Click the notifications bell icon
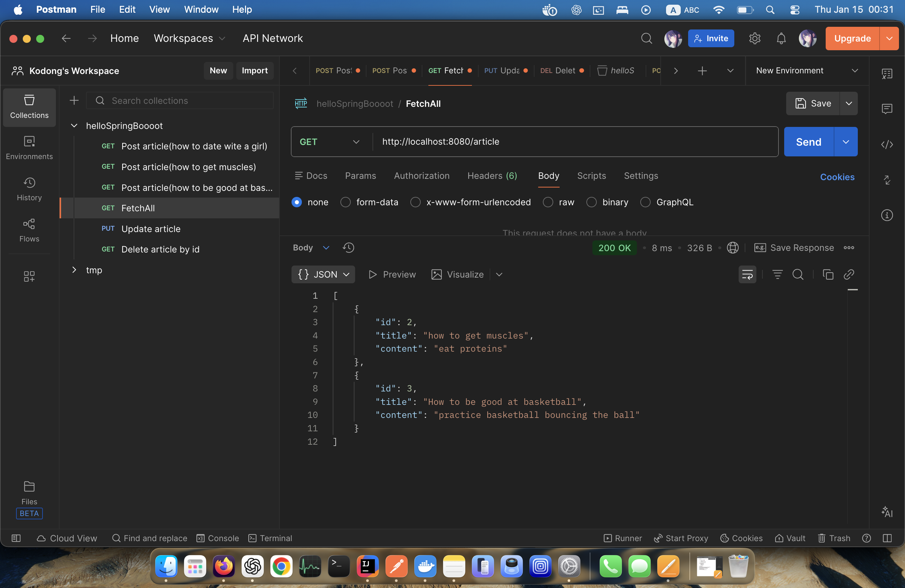 tap(781, 39)
